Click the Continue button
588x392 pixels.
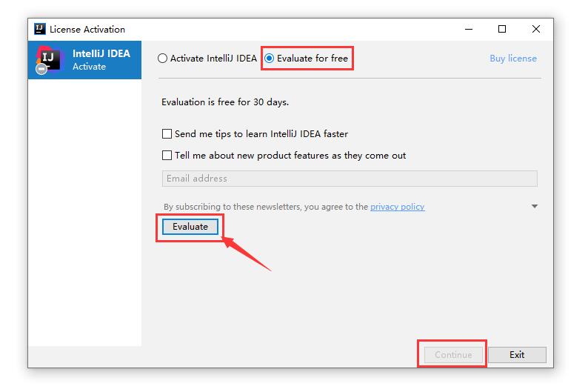pos(453,354)
